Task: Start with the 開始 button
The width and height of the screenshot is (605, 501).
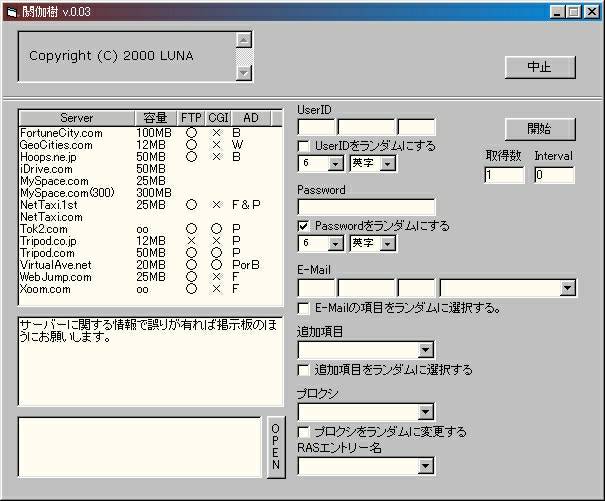Action: pos(540,129)
